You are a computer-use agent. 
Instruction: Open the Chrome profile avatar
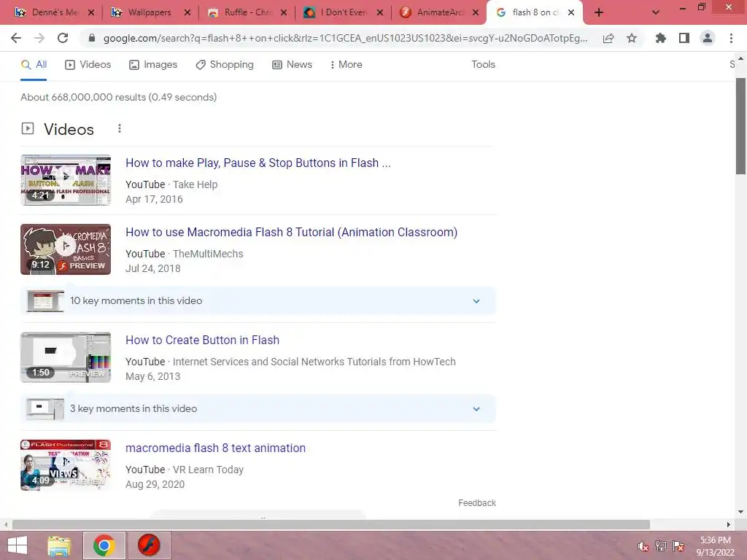708,38
